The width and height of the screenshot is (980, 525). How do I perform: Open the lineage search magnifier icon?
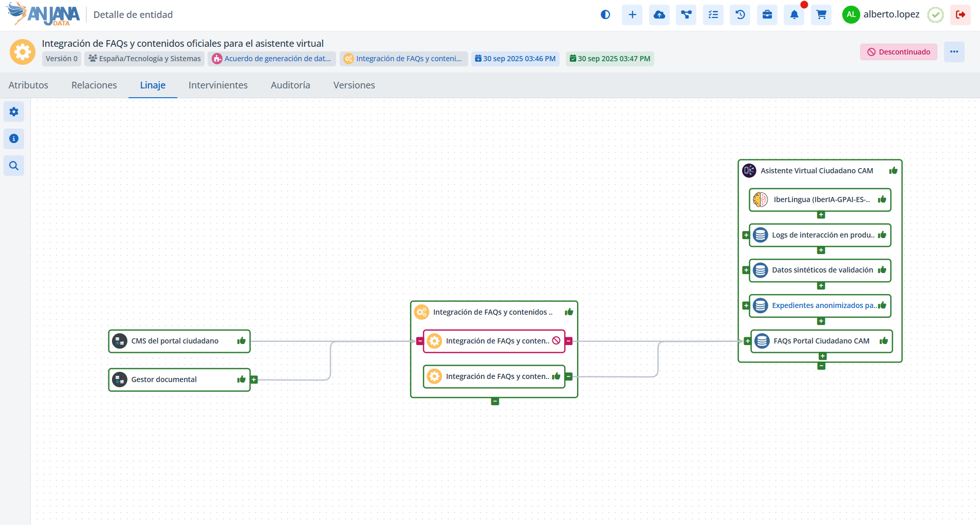pos(14,166)
